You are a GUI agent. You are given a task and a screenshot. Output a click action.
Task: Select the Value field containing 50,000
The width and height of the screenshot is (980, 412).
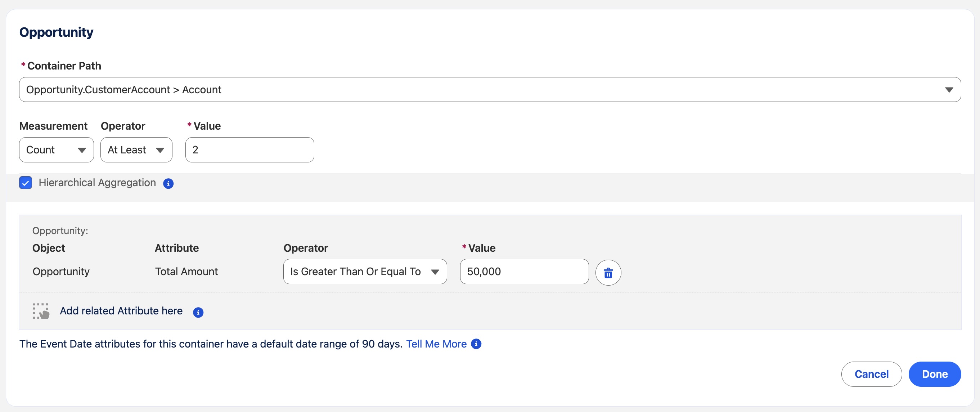click(523, 272)
